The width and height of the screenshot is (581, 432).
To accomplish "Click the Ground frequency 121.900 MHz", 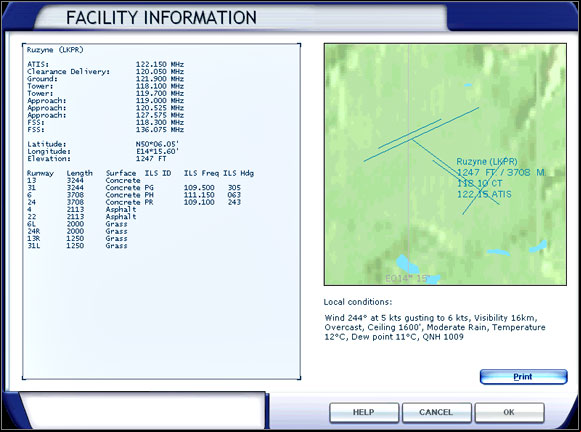I will [x=160, y=79].
